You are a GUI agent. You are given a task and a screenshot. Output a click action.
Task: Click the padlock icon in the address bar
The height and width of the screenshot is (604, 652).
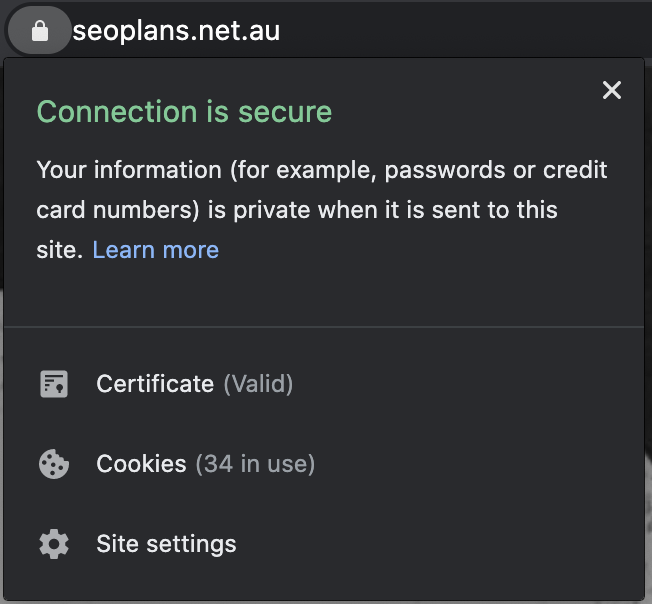tap(40, 31)
